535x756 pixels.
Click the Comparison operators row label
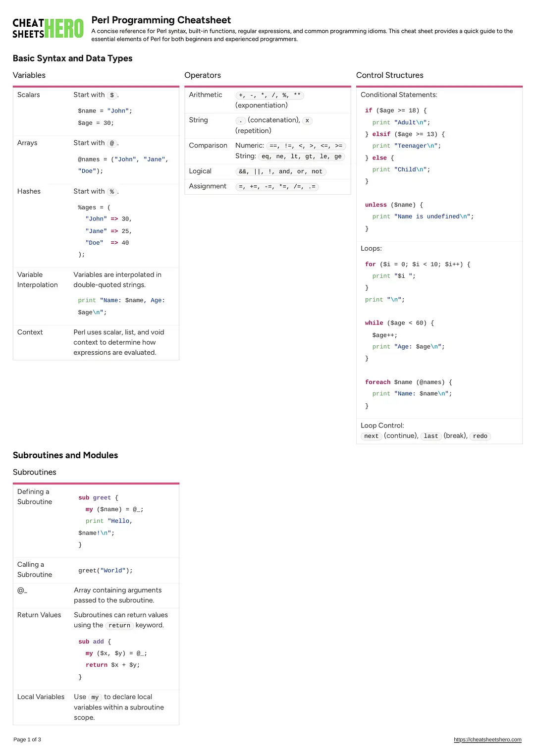208,145
